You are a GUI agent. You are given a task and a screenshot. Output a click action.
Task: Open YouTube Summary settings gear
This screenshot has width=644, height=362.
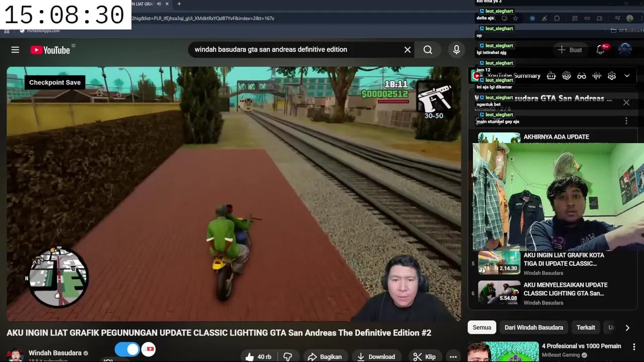(x=612, y=76)
